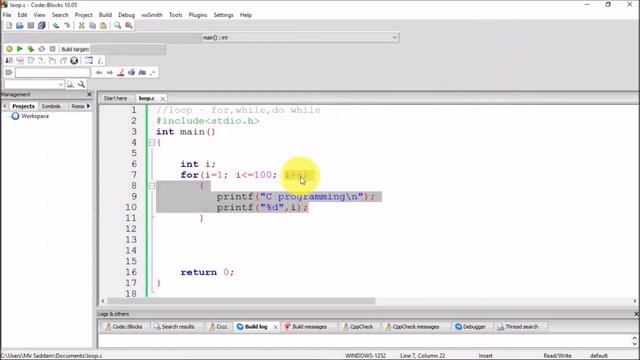The width and height of the screenshot is (640, 360).
Task: Open the CppCheck messages tab
Action: (413, 327)
